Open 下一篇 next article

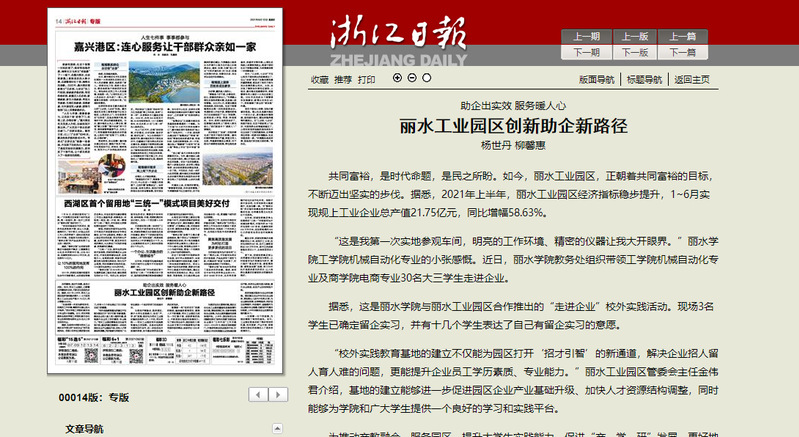point(683,52)
